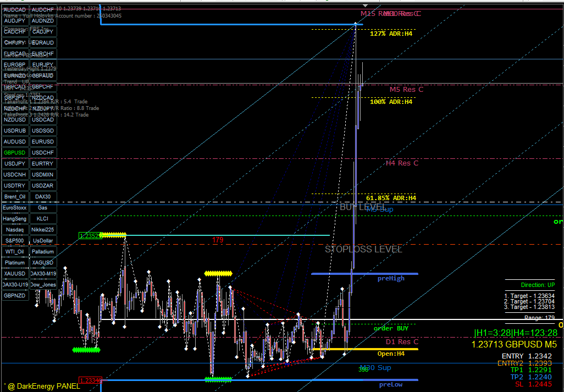Image resolution: width=564 pixels, height=392 pixels.
Task: Click the '100% ADR:H4' level label
Action: tap(391, 102)
